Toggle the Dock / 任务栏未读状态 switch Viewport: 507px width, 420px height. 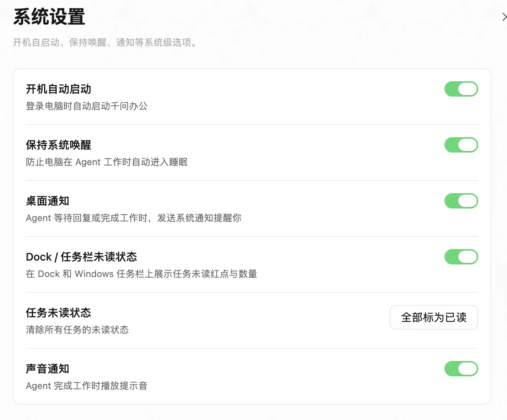[461, 257]
